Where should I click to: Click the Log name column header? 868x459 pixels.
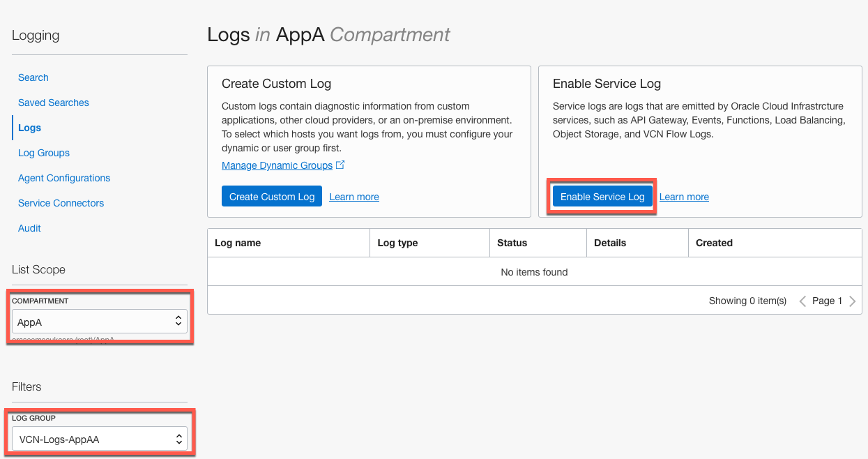click(x=238, y=243)
